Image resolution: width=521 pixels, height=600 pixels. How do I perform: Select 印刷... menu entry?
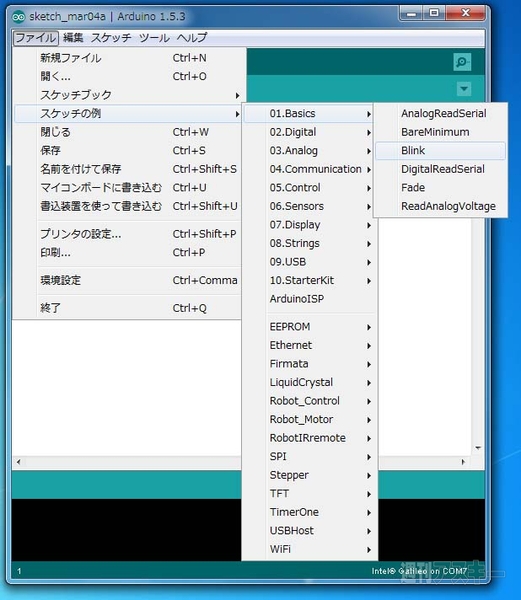point(128,253)
